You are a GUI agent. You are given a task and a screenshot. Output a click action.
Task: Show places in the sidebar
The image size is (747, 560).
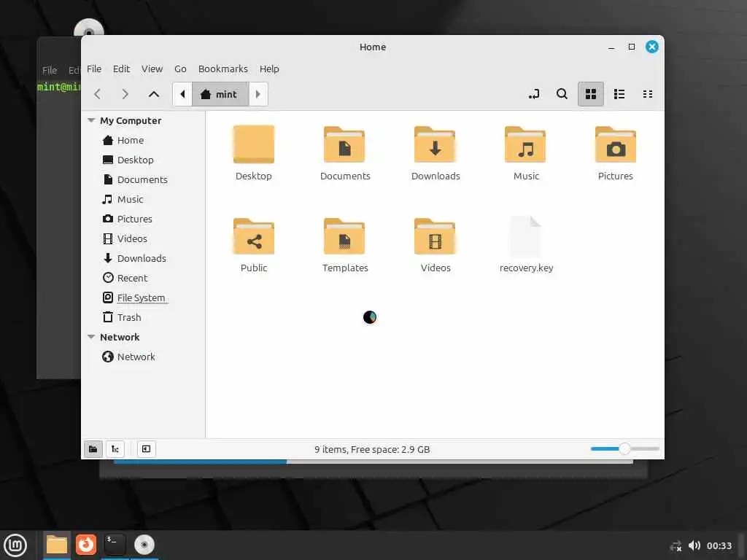tap(93, 448)
